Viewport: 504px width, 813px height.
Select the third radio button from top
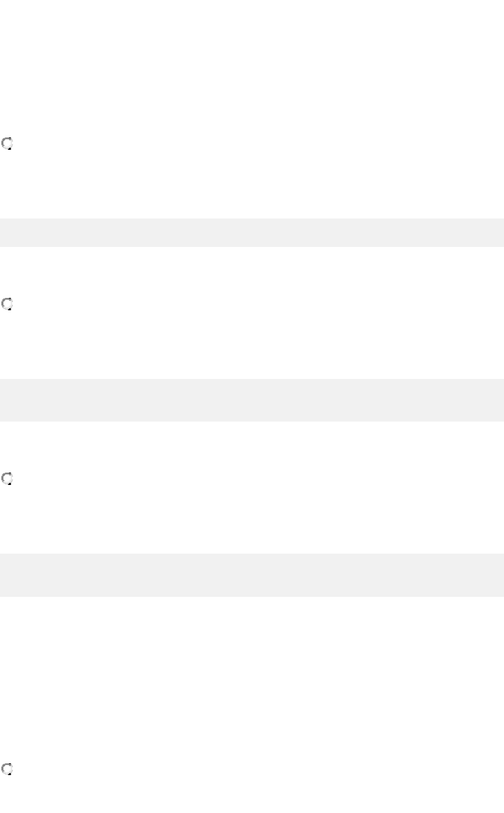click(7, 479)
